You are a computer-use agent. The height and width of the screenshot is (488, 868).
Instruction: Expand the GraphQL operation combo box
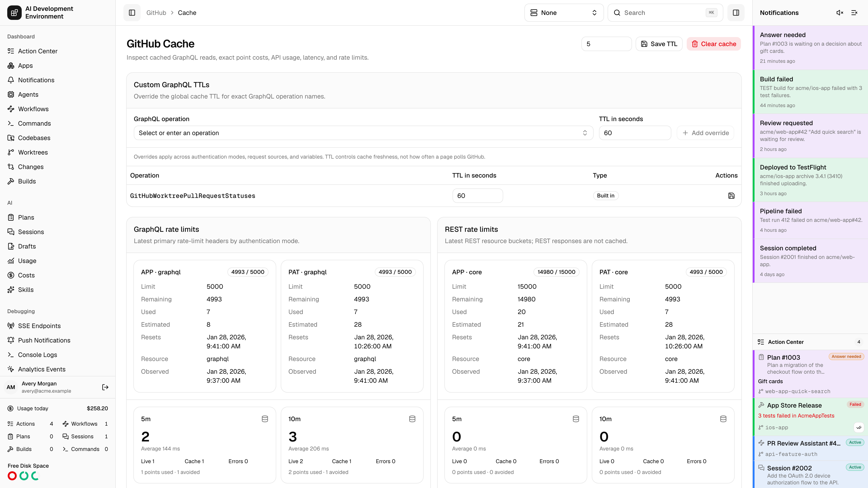[363, 133]
